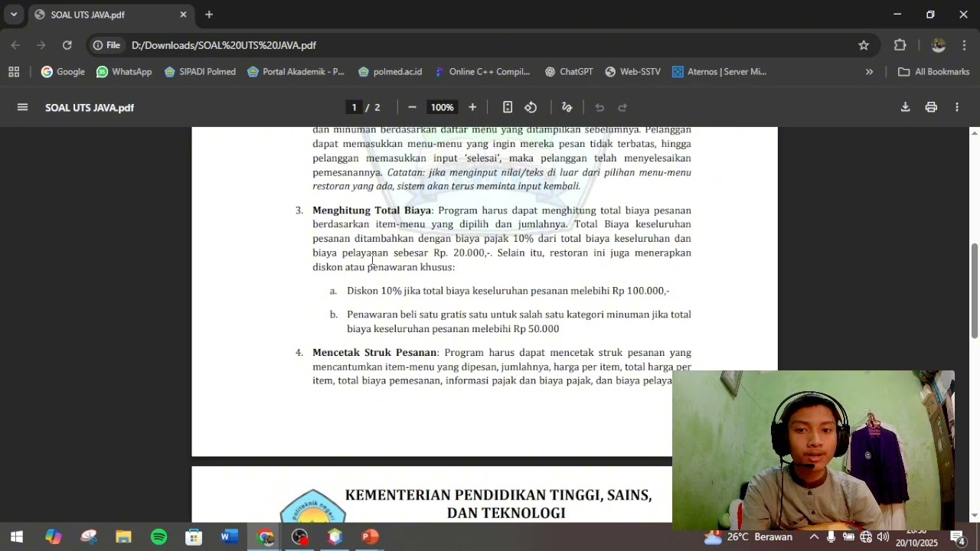Open the All Bookmarks folder
The width and height of the screenshot is (980, 551).
point(933,72)
